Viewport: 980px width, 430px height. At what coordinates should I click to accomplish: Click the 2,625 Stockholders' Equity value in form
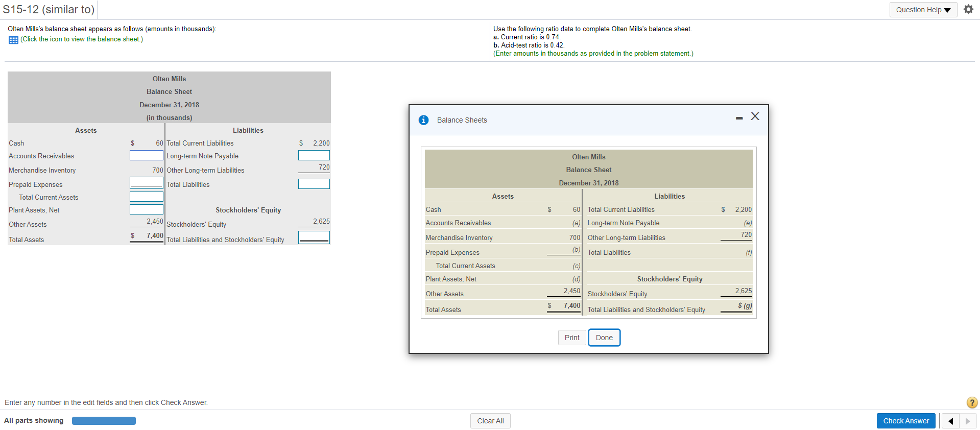click(x=321, y=221)
